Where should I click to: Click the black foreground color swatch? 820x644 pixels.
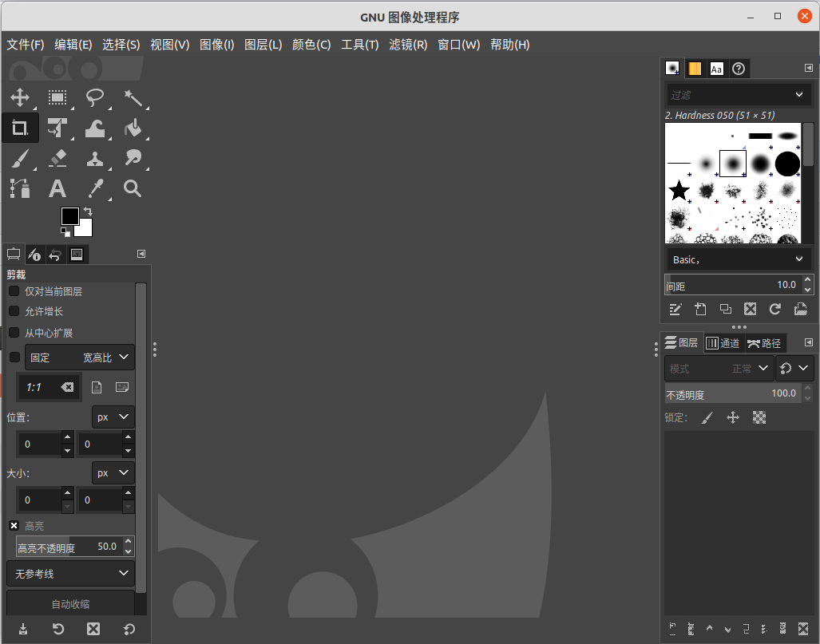(x=69, y=216)
